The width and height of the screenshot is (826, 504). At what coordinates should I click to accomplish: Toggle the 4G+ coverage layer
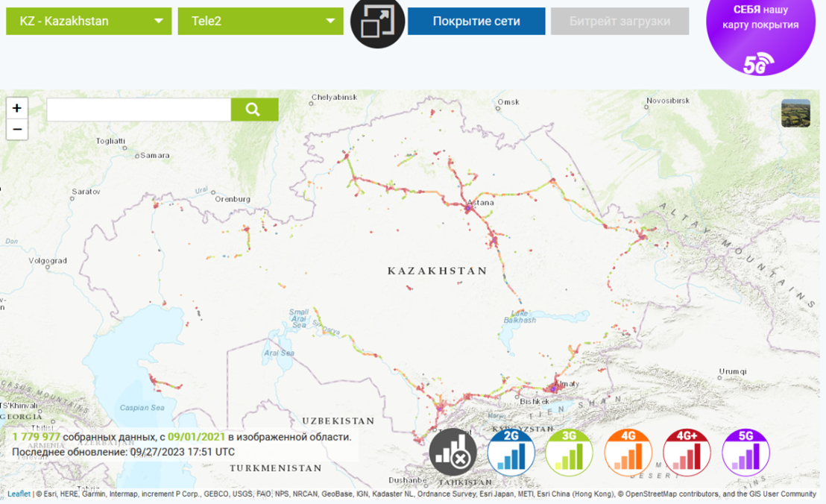[x=687, y=453]
